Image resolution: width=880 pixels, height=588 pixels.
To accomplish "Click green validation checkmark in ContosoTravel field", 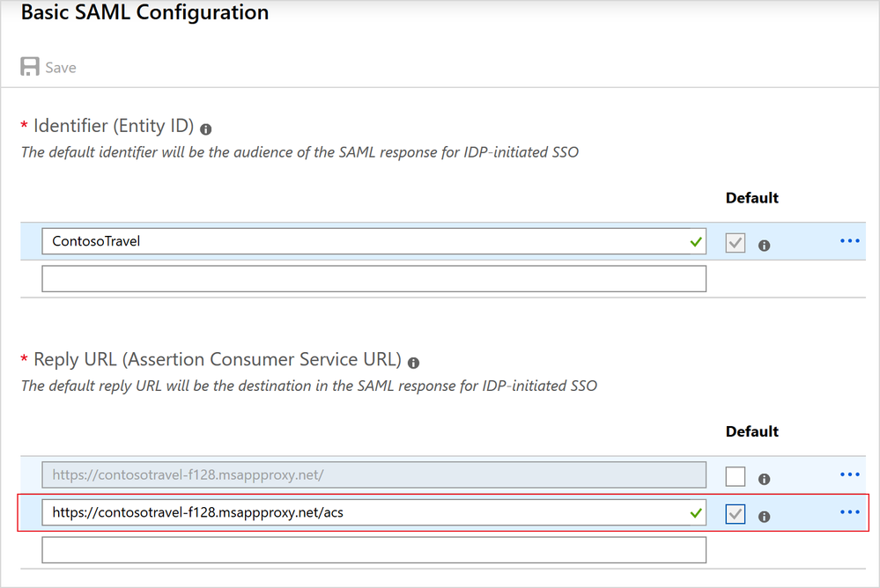I will click(x=697, y=240).
